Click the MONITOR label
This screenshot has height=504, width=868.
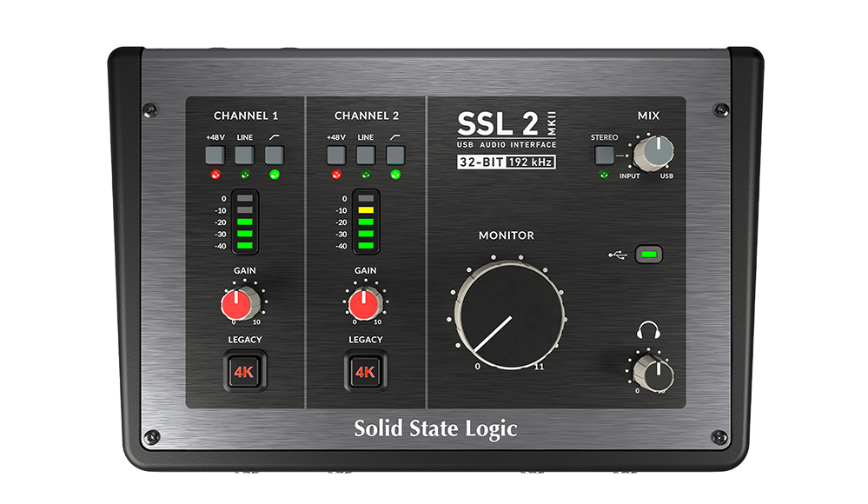(x=507, y=235)
